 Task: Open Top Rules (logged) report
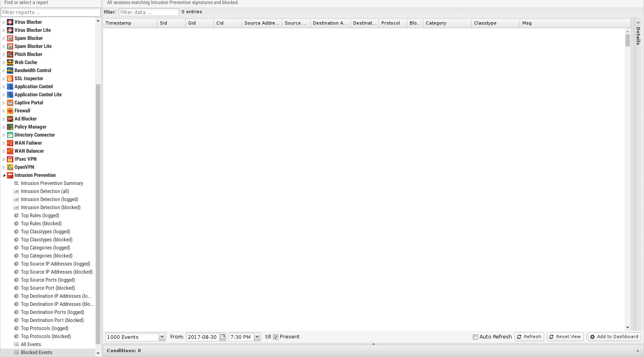coord(40,216)
